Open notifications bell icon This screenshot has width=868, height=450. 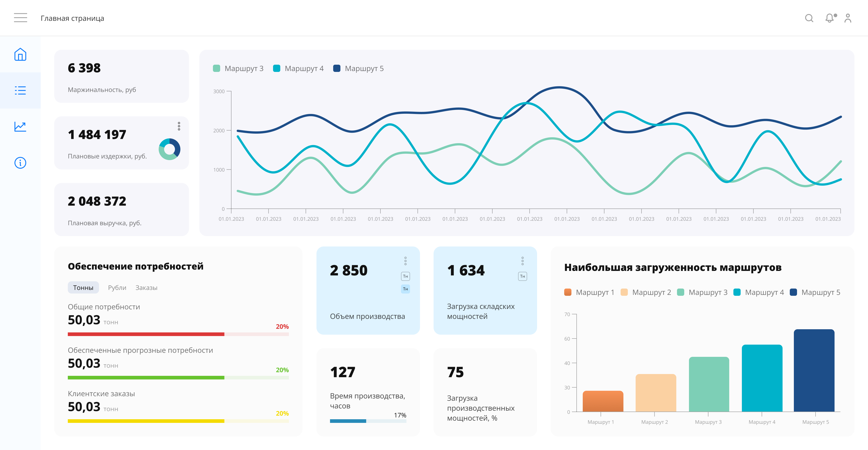[x=829, y=18]
